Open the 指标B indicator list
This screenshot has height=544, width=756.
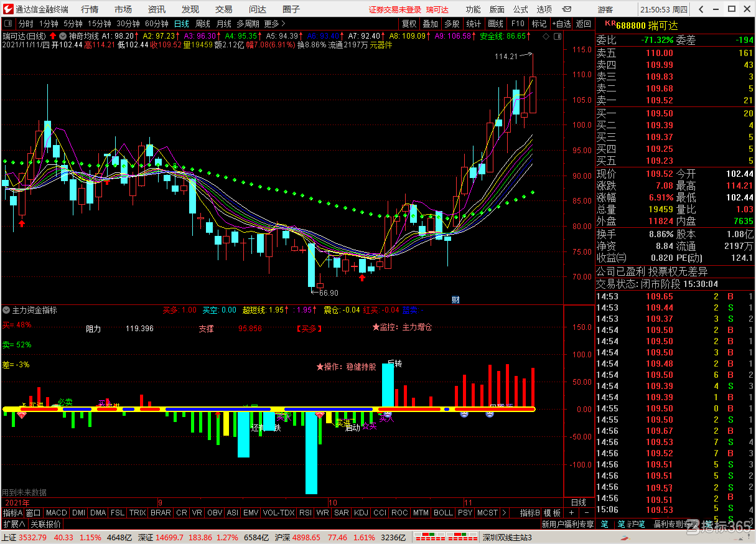coord(530,513)
